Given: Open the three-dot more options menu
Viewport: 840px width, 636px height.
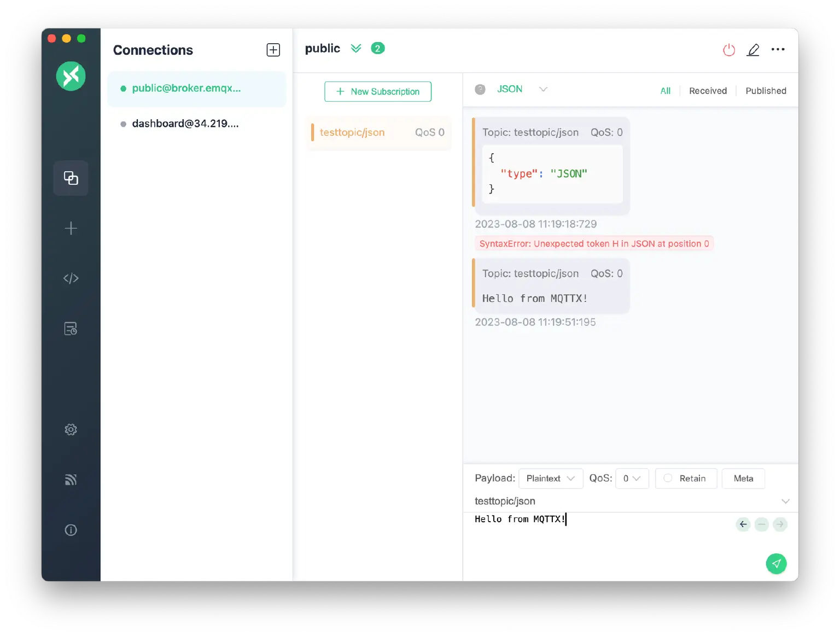Looking at the screenshot, I should pos(778,49).
